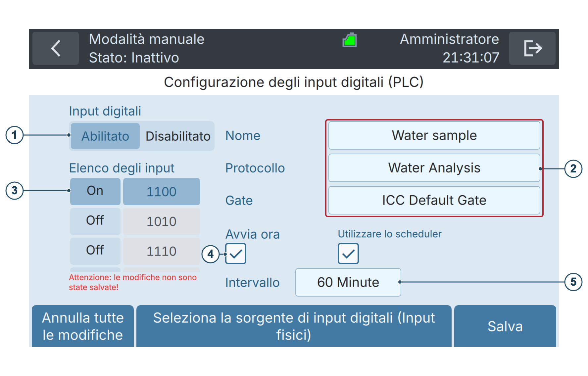The width and height of the screenshot is (588, 376).
Task: Uncheck the Avvia ora checkbox
Action: (236, 254)
